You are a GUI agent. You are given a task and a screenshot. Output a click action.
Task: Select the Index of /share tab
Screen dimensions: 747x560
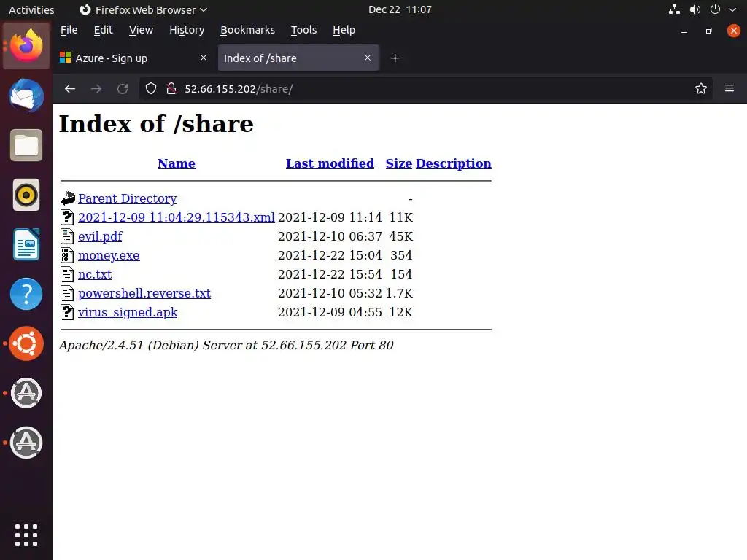pyautogui.click(x=298, y=58)
